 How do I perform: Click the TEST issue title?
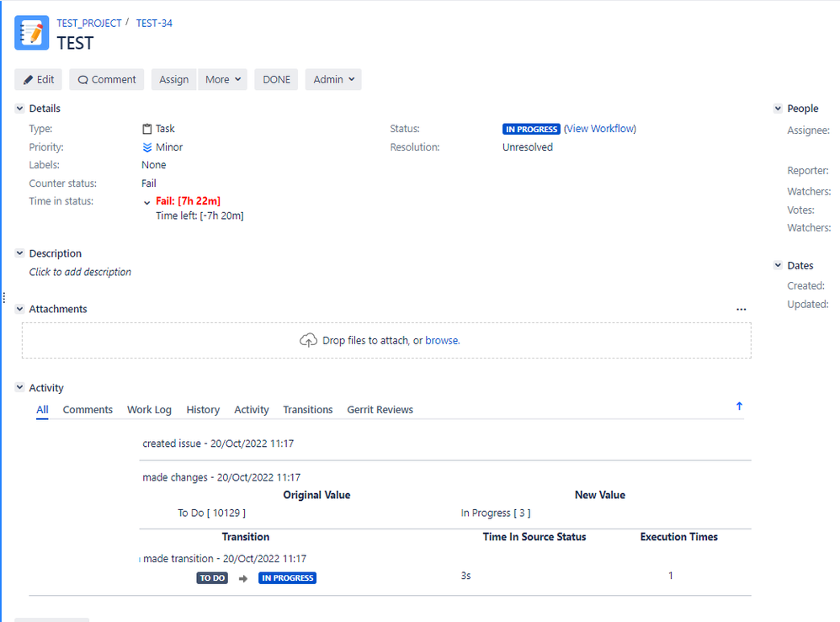[75, 43]
